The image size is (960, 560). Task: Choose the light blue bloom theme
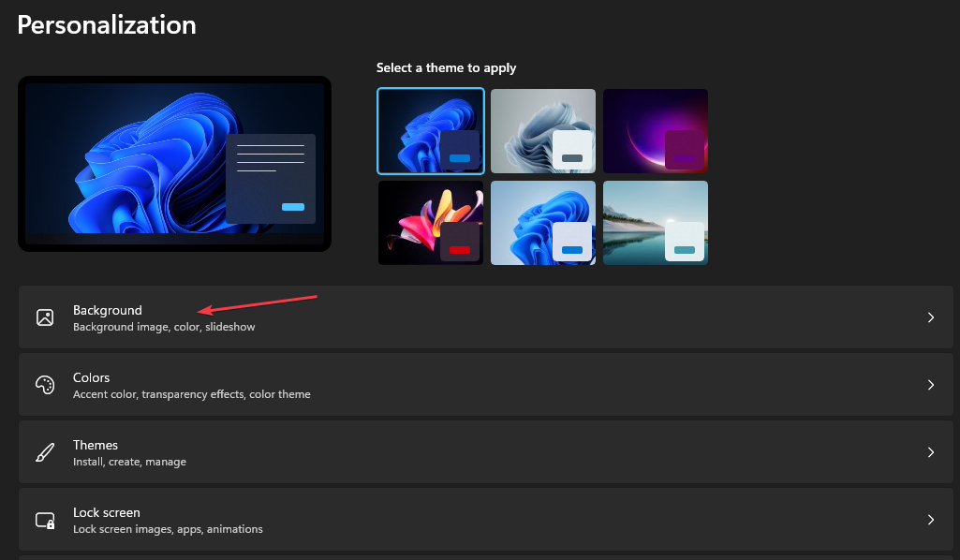click(543, 223)
